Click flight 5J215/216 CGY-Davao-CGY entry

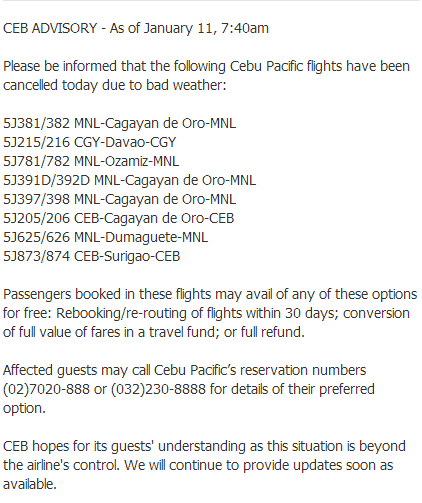point(89,142)
